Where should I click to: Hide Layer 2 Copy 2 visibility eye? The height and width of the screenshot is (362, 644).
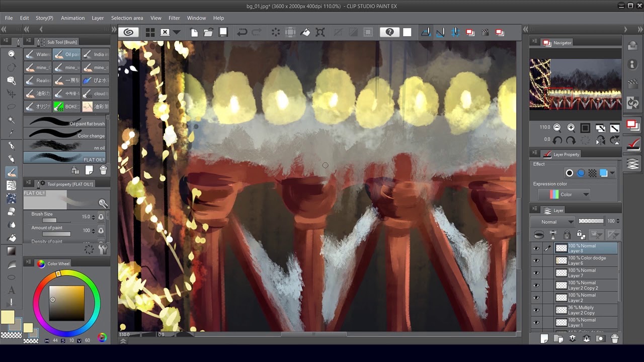coord(536,285)
